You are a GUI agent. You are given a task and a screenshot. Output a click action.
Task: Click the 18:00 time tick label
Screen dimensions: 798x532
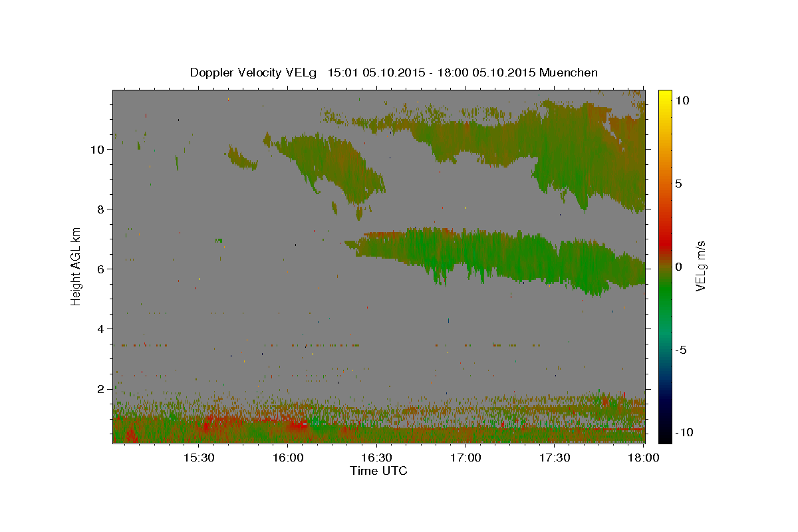click(x=643, y=458)
